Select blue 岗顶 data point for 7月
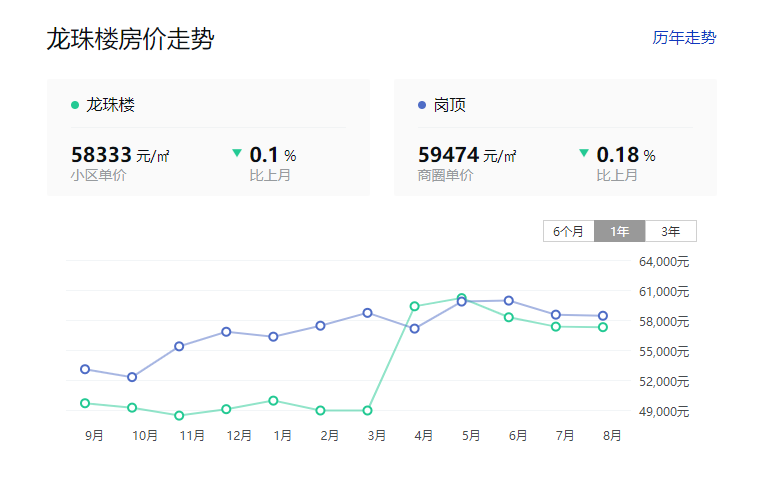This screenshot has width=775, height=488. (556, 315)
